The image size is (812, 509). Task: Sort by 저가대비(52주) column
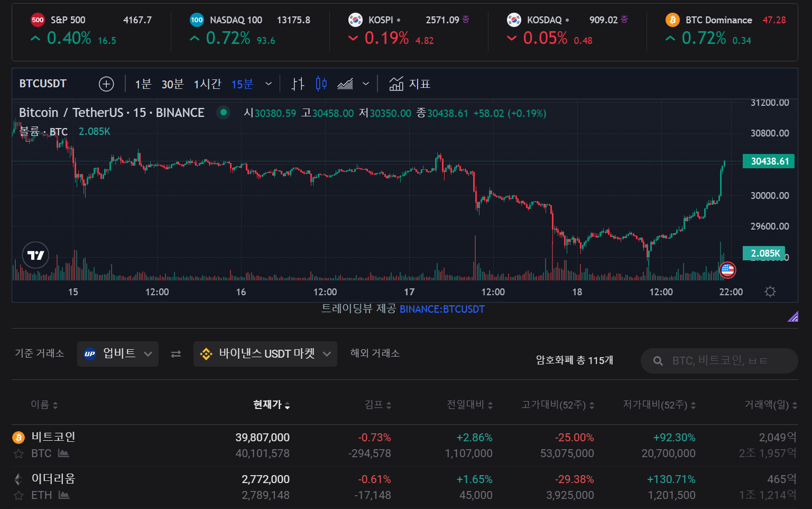coord(660,405)
